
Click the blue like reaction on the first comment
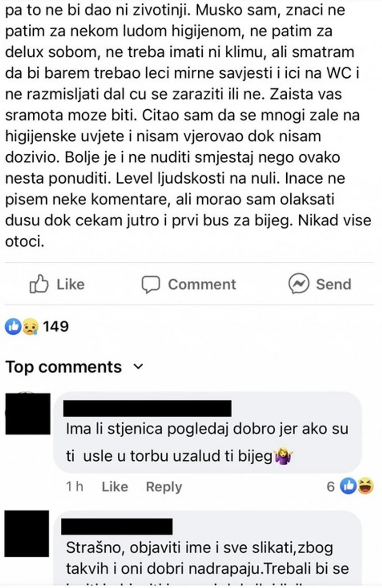348,486
